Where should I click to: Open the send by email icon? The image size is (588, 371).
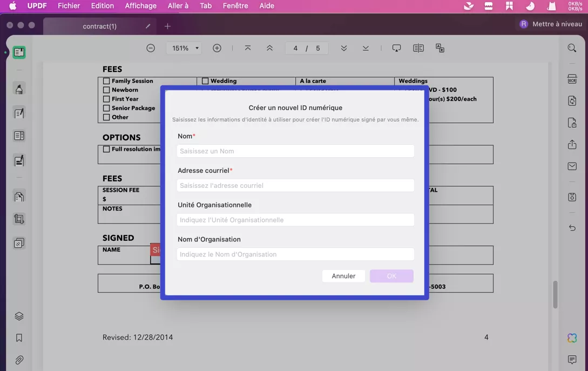pos(572,166)
